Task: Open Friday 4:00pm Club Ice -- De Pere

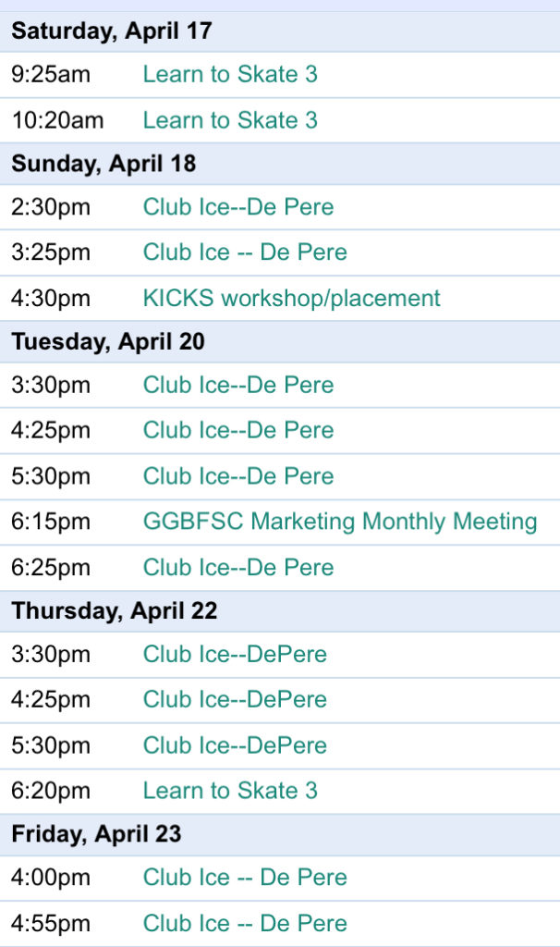Action: (x=245, y=877)
